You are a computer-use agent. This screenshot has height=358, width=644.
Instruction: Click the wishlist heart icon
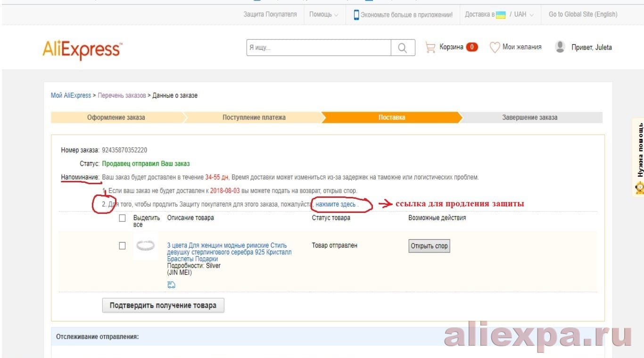(x=495, y=47)
